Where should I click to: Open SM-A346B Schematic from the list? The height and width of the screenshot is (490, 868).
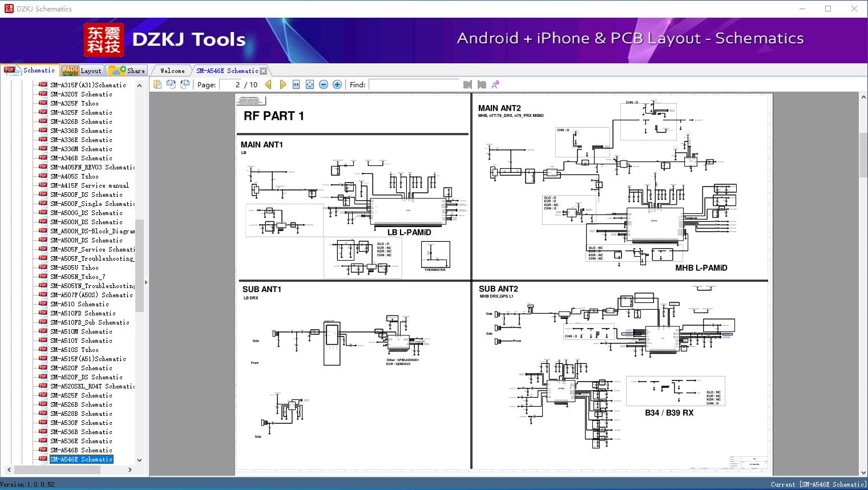(x=81, y=158)
